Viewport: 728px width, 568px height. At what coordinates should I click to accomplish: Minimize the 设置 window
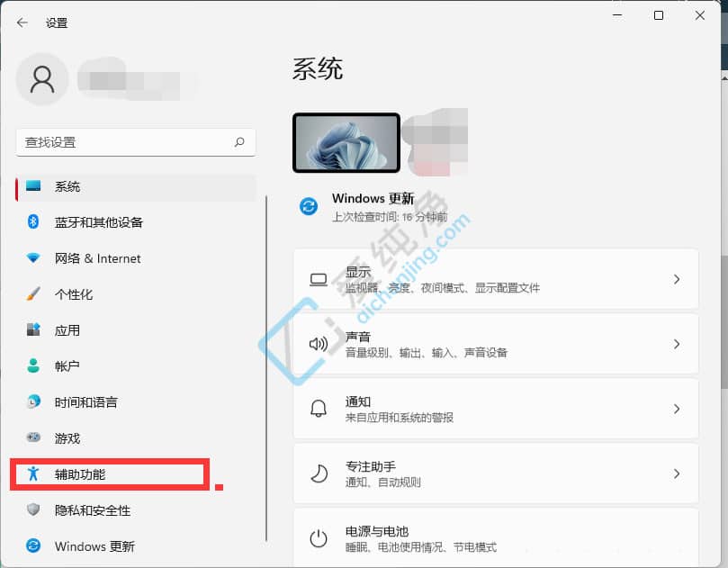(x=617, y=15)
